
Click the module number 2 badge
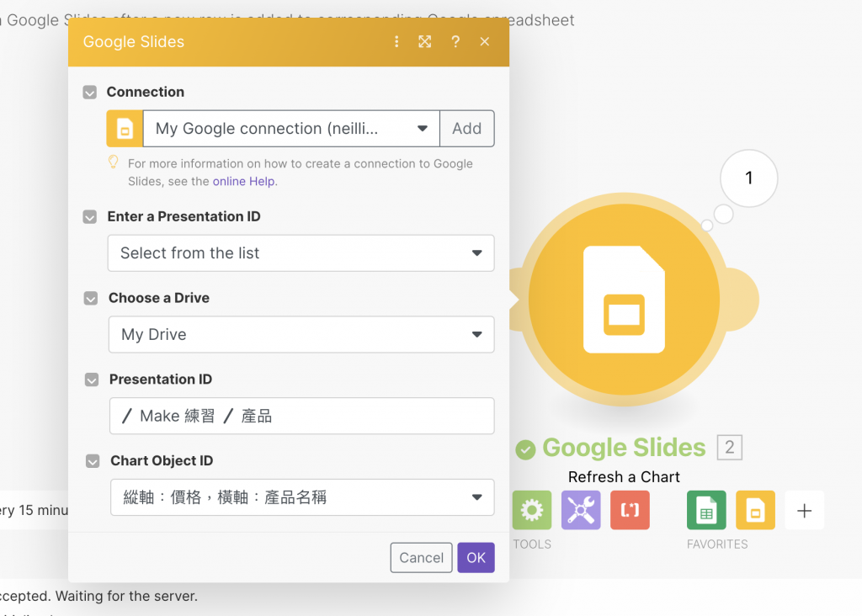pos(730,448)
